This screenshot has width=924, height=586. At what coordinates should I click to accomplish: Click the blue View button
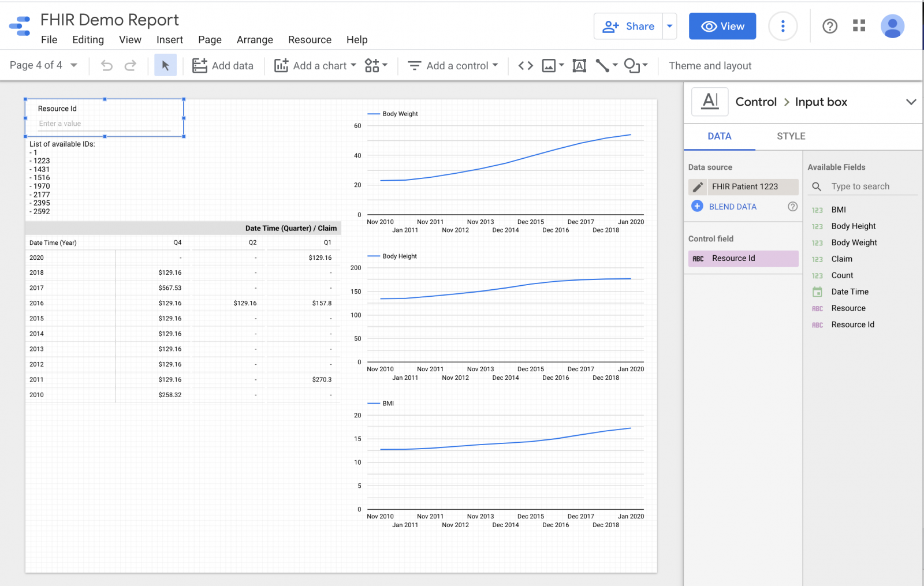[722, 27]
